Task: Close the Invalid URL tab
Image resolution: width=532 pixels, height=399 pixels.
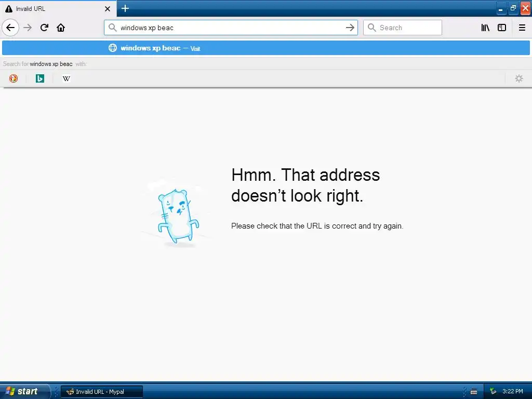Action: (107, 9)
